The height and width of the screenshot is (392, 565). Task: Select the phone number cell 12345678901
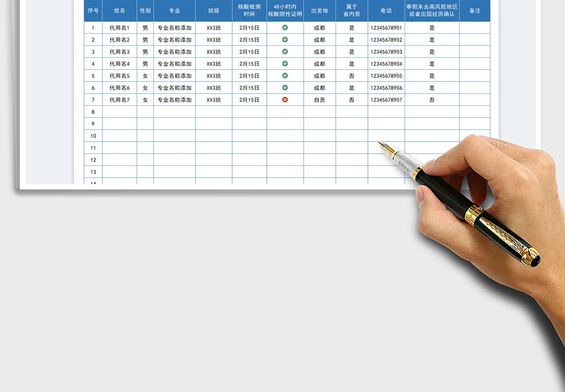coord(386,28)
